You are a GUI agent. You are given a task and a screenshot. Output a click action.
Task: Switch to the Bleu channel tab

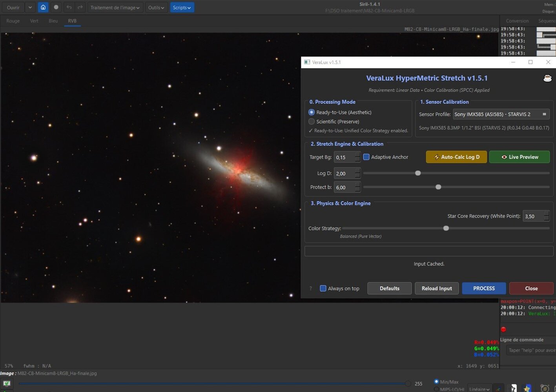tap(53, 21)
